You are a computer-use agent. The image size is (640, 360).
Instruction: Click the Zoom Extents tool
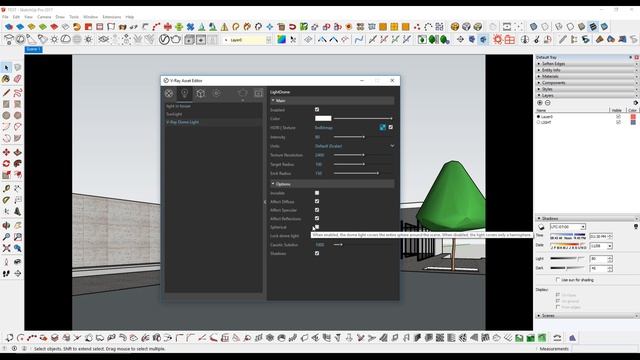point(6,248)
